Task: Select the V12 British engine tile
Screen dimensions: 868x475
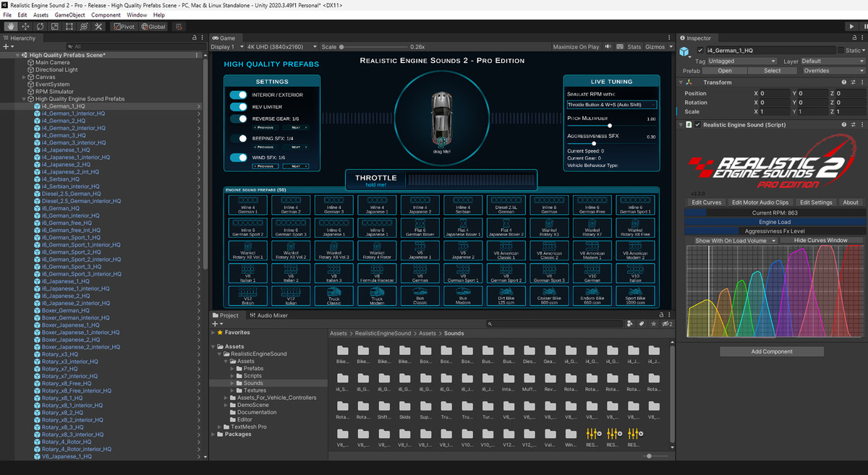Action: [248, 295]
